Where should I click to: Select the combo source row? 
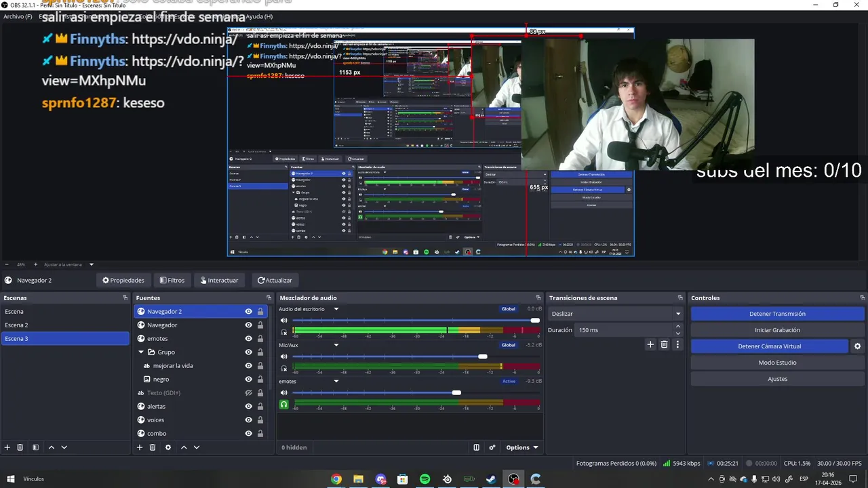point(201,434)
